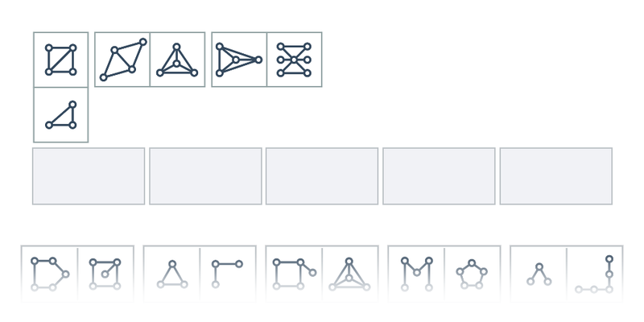Select the three-node L-shaped path tile
The width and height of the screenshot is (644, 322).
(x=228, y=274)
